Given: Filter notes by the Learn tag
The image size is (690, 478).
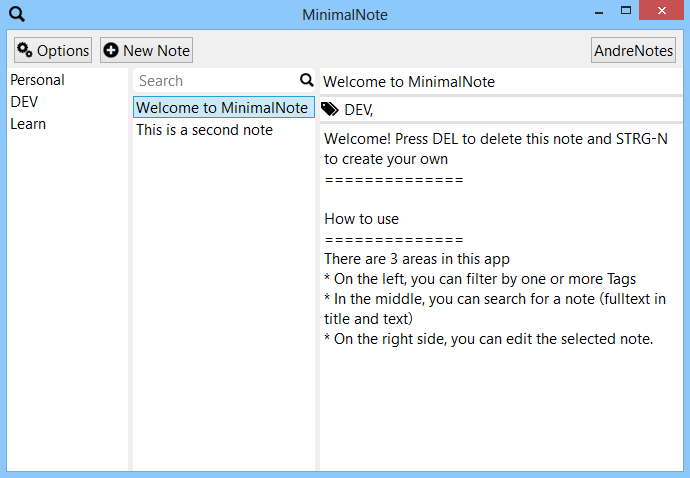Looking at the screenshot, I should point(28,124).
